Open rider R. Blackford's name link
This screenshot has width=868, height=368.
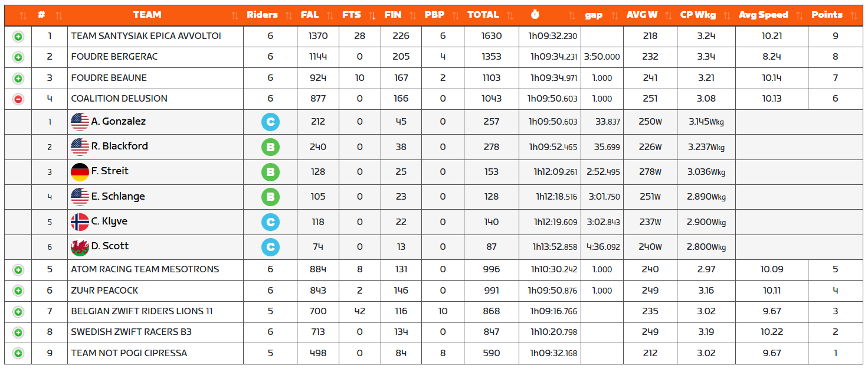(x=119, y=146)
